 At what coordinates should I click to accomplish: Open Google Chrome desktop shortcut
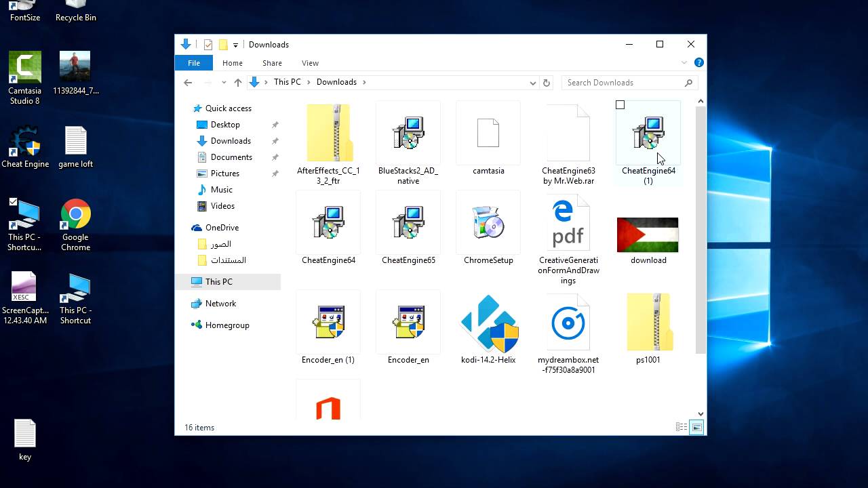(75, 225)
